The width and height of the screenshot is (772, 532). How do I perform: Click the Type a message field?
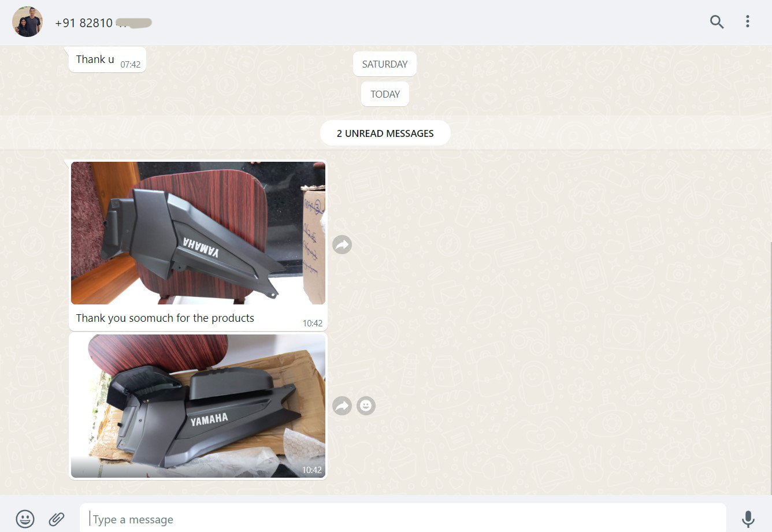[x=402, y=519]
